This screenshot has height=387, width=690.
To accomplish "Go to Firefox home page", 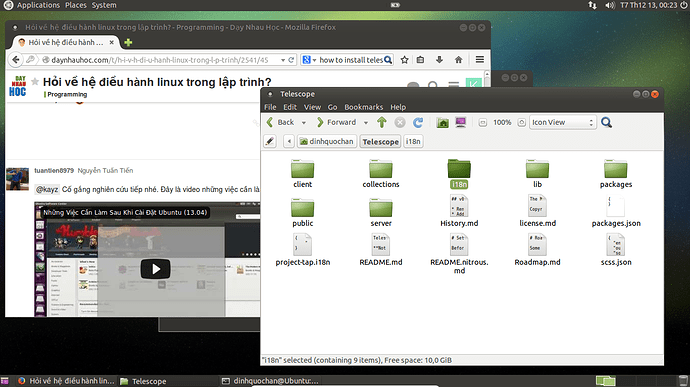I will (459, 60).
